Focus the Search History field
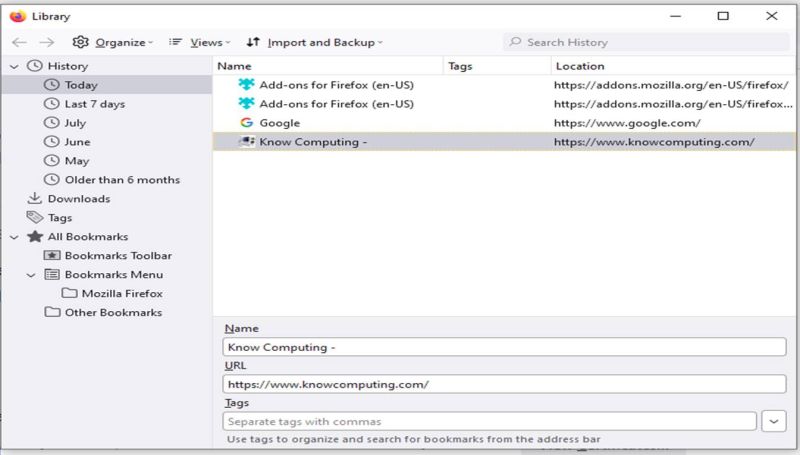Screen dimensions: 800x455 pos(646,42)
